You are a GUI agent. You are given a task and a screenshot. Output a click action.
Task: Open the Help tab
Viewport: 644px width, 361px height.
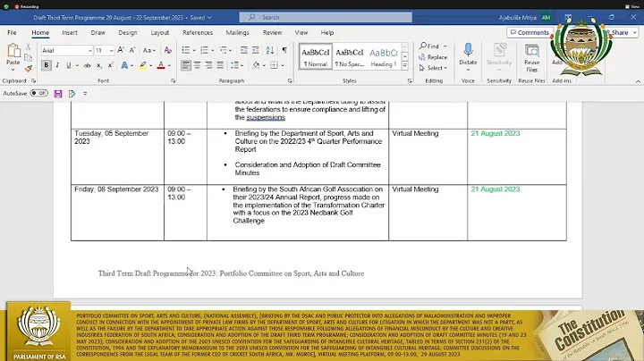click(x=327, y=32)
